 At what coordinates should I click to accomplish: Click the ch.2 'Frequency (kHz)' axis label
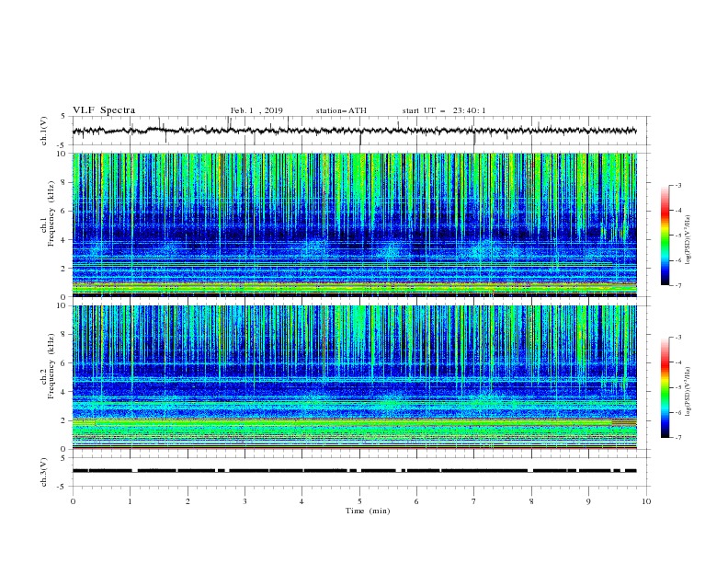pyautogui.click(x=51, y=365)
